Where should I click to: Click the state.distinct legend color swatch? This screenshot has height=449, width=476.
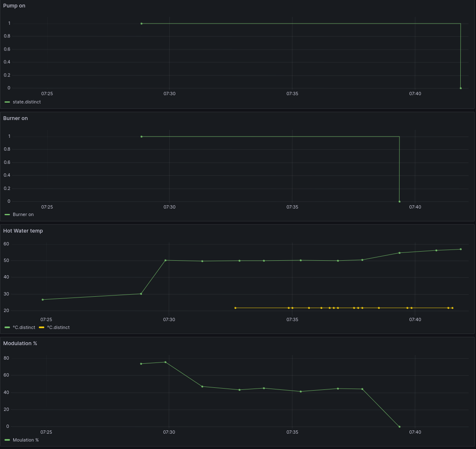tap(7, 102)
